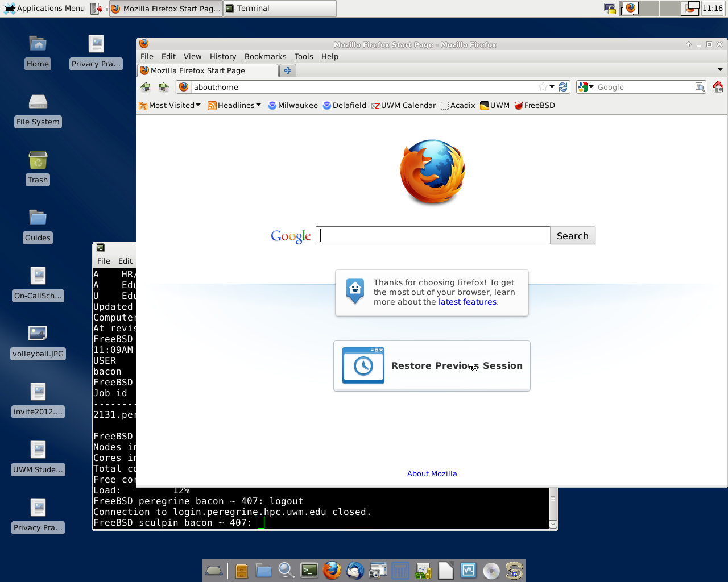The height and width of the screenshot is (582, 728).
Task: Launch Thunderbird mail from the dock
Action: [355, 570]
